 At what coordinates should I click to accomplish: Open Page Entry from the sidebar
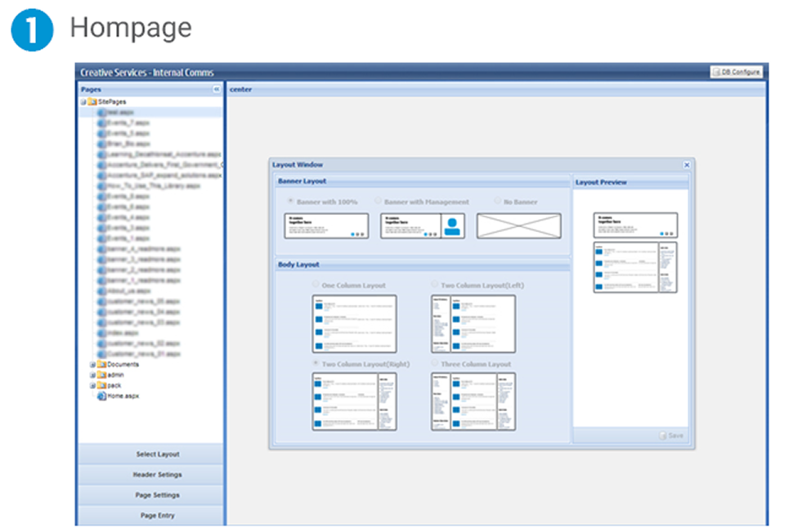pos(157,516)
